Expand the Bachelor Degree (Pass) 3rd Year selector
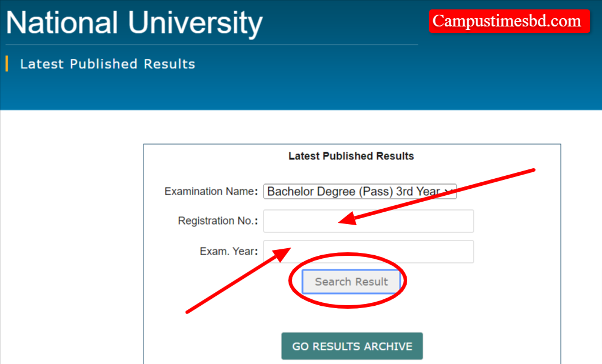 [x=360, y=191]
